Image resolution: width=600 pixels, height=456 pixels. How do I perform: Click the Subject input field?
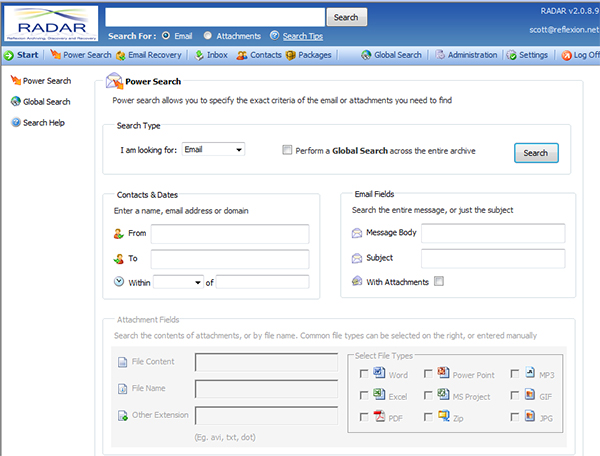pos(493,258)
